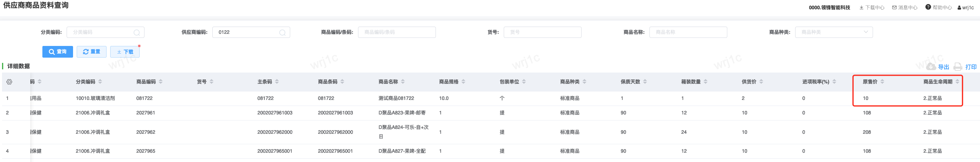
Task: Click the search icon in 供应商编码 field
Action: [283, 33]
